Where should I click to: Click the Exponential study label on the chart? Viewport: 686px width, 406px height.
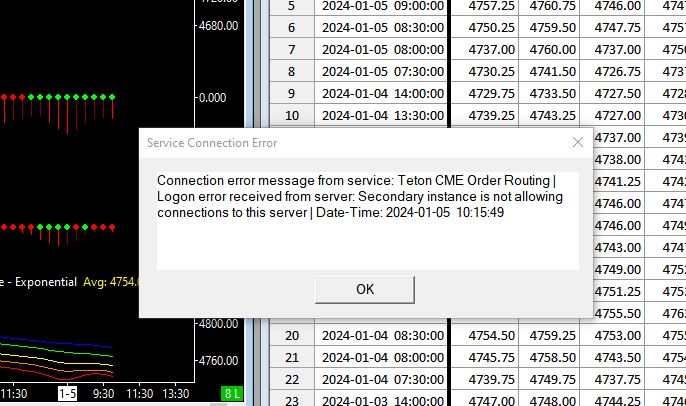[x=46, y=282]
